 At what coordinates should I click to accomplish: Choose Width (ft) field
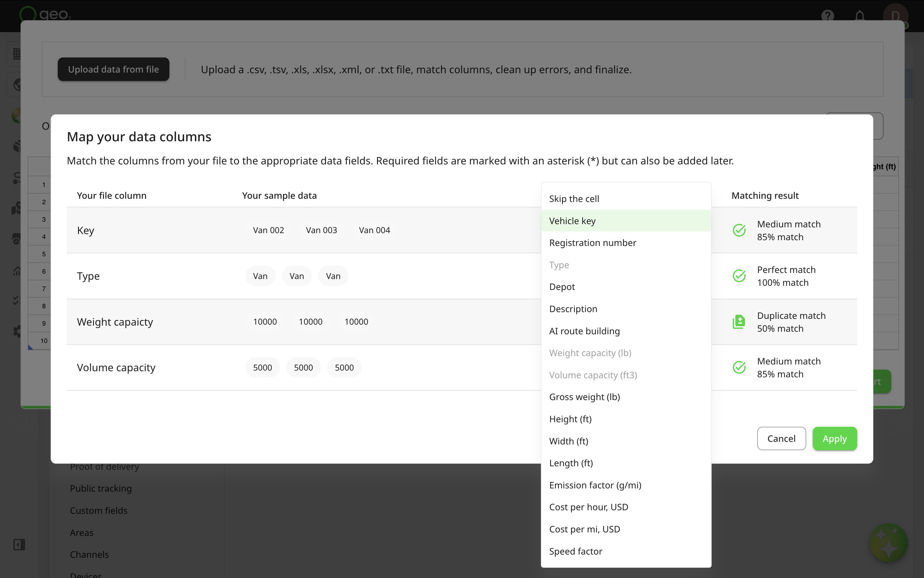point(626,441)
